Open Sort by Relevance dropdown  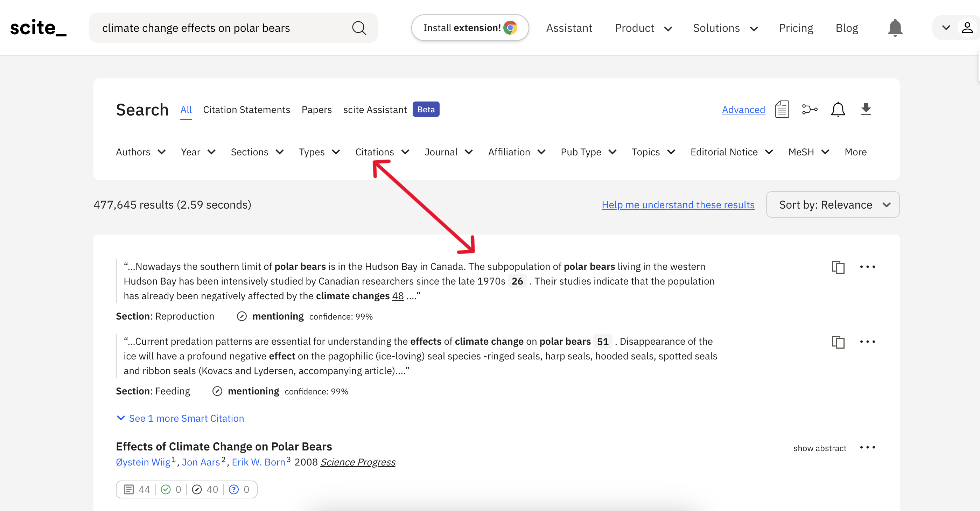pyautogui.click(x=832, y=205)
